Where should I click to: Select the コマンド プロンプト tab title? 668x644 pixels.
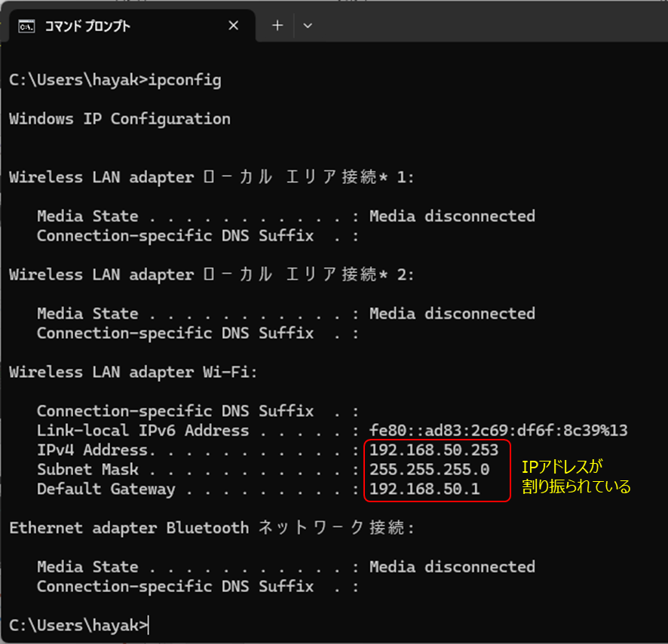tap(87, 26)
